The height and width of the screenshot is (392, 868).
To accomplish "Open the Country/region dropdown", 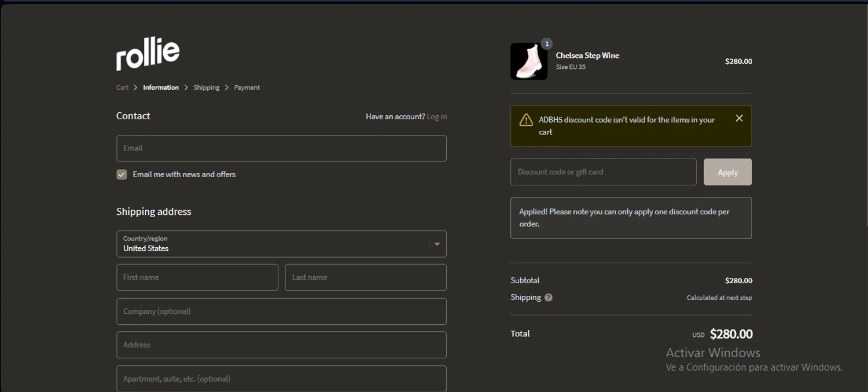I will tap(281, 244).
